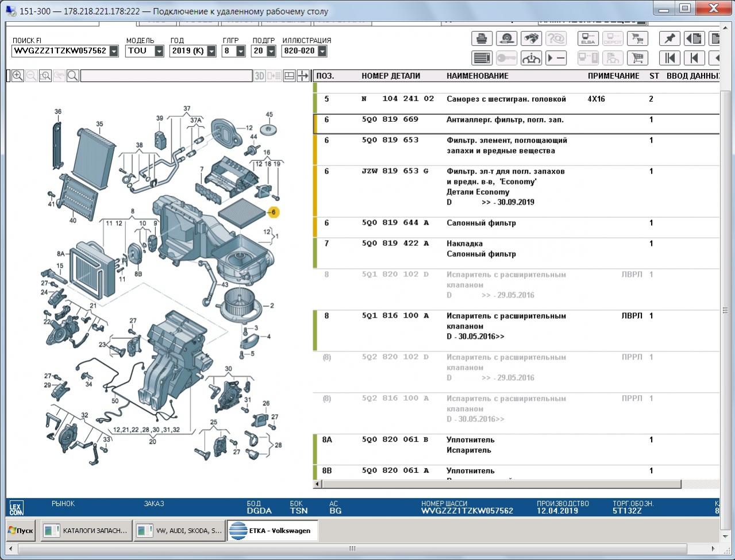Viewport: 735px width, 560px height.
Task: Click the greyed-out person-with-car icon
Action: point(613,58)
